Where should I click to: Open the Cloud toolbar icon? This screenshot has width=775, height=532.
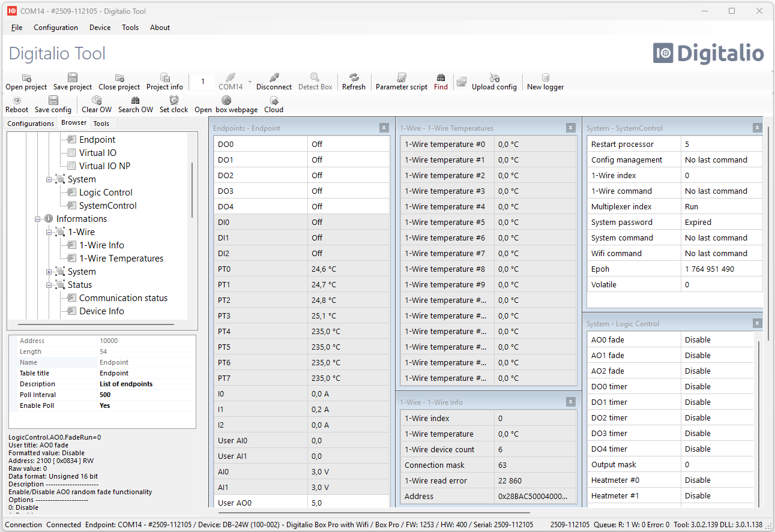(274, 101)
